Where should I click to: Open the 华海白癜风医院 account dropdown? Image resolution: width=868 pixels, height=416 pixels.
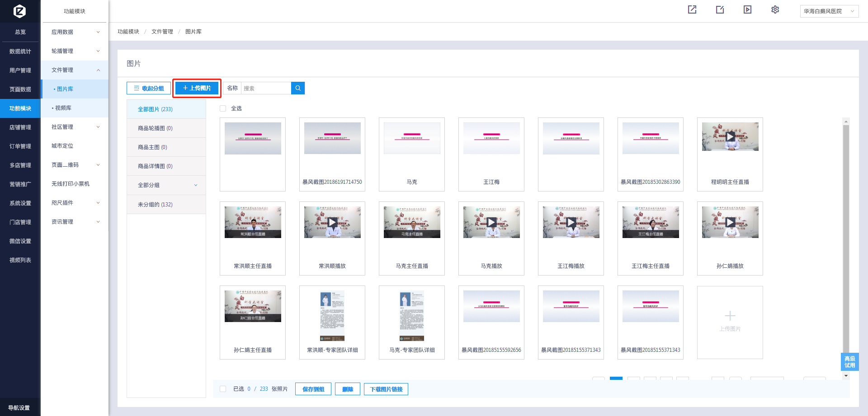point(829,11)
